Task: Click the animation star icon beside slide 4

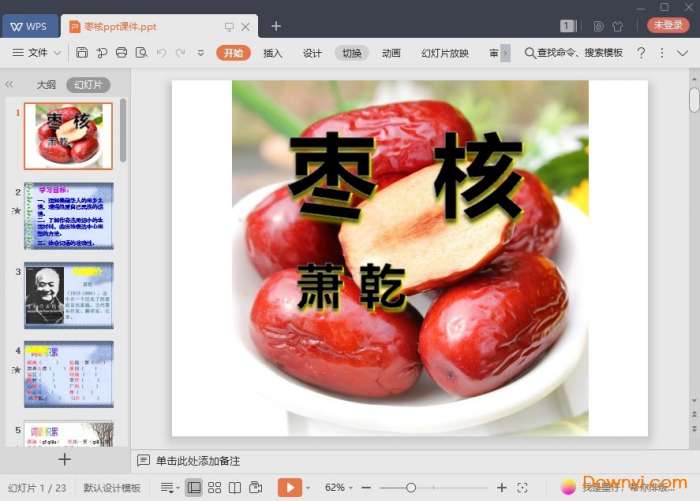Action: [17, 369]
